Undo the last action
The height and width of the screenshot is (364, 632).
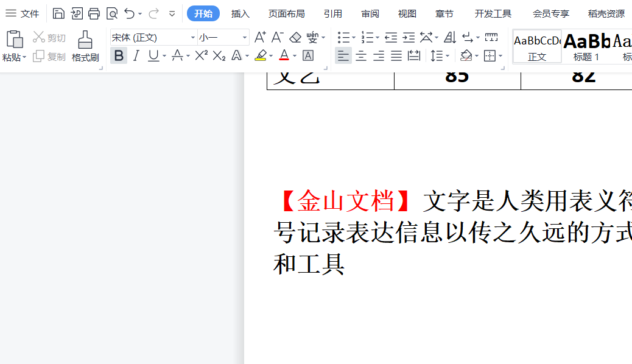click(x=129, y=14)
